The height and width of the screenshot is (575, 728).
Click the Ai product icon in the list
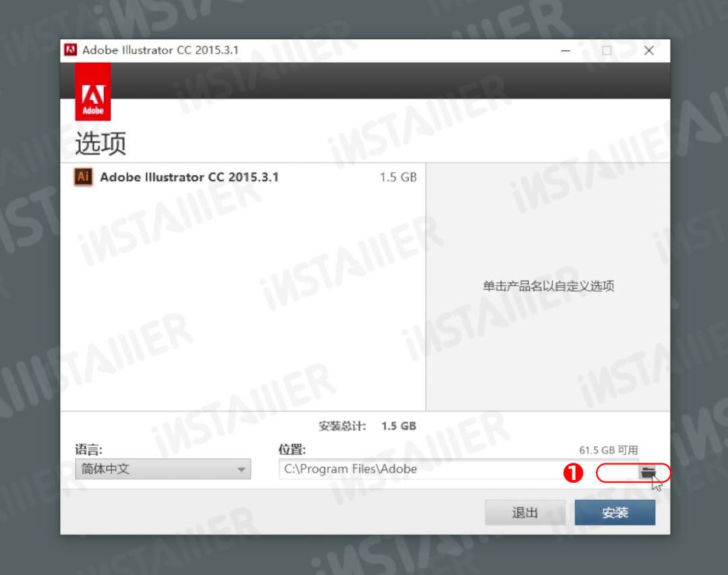pyautogui.click(x=84, y=177)
